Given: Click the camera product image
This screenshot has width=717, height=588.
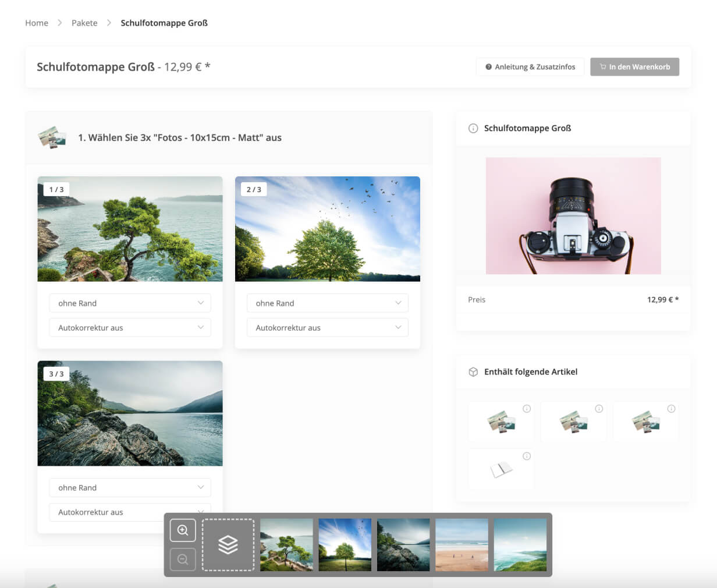Looking at the screenshot, I should [573, 215].
